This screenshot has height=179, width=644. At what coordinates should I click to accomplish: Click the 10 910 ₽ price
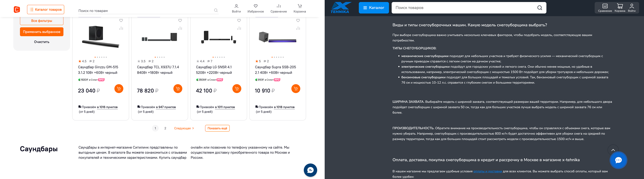click(265, 91)
